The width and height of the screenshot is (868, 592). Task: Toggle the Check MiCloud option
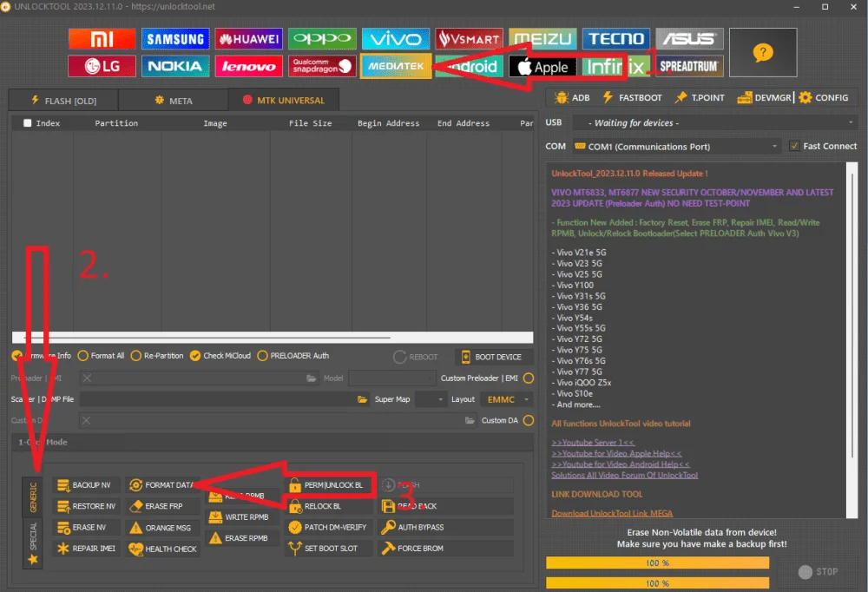(220, 356)
